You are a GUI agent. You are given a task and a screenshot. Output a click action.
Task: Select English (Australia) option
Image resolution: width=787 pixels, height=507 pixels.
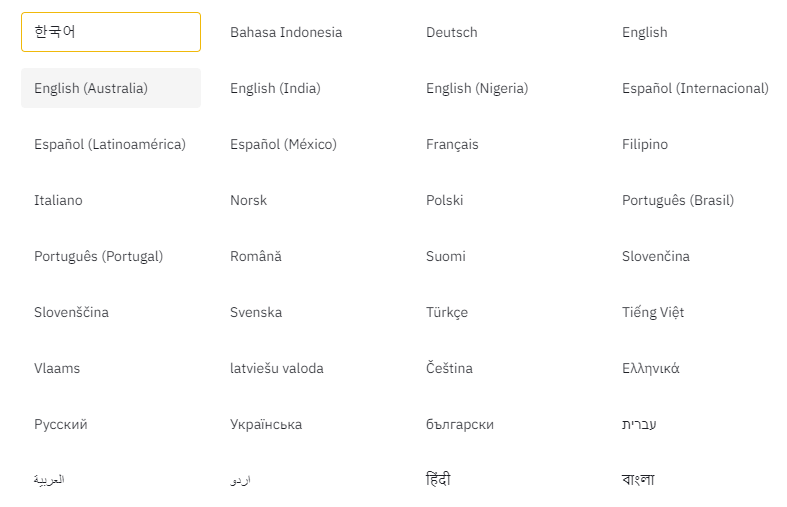111,88
